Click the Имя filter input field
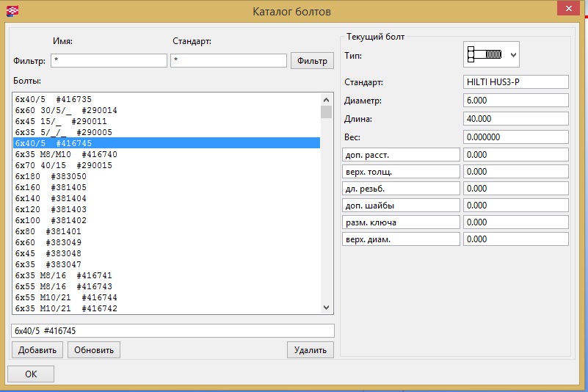Viewport: 588px width, 392px height. (x=109, y=60)
